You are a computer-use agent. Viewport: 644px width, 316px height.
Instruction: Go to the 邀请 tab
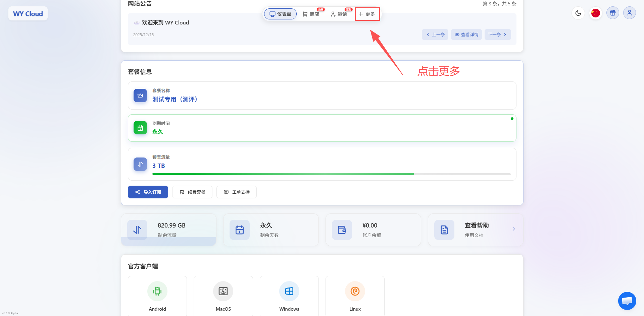[x=339, y=14]
